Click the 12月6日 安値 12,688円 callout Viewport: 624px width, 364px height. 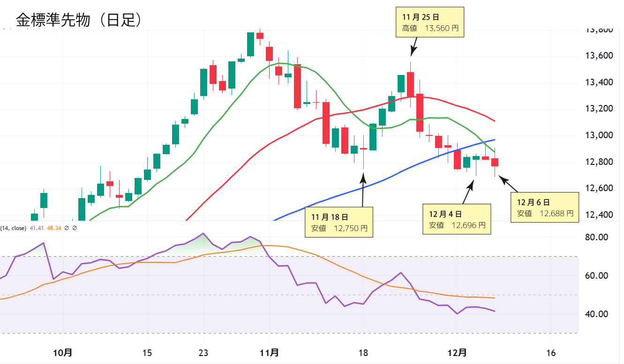(x=545, y=207)
